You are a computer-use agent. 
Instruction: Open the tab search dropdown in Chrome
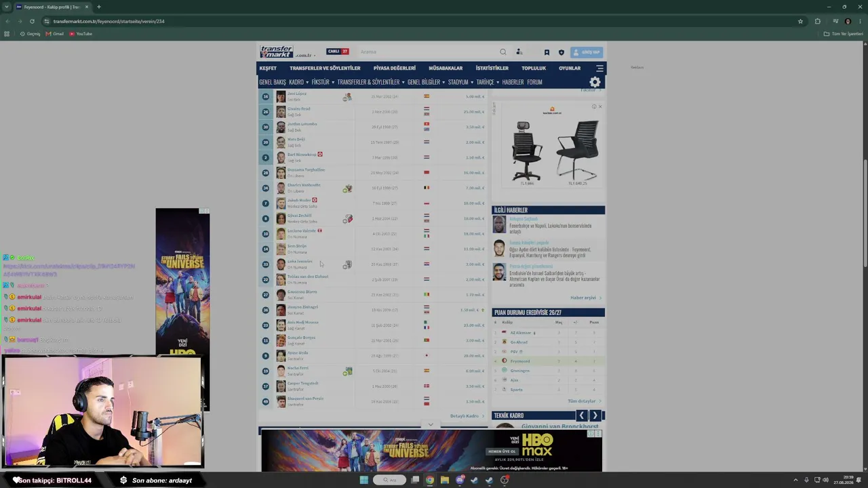point(7,7)
